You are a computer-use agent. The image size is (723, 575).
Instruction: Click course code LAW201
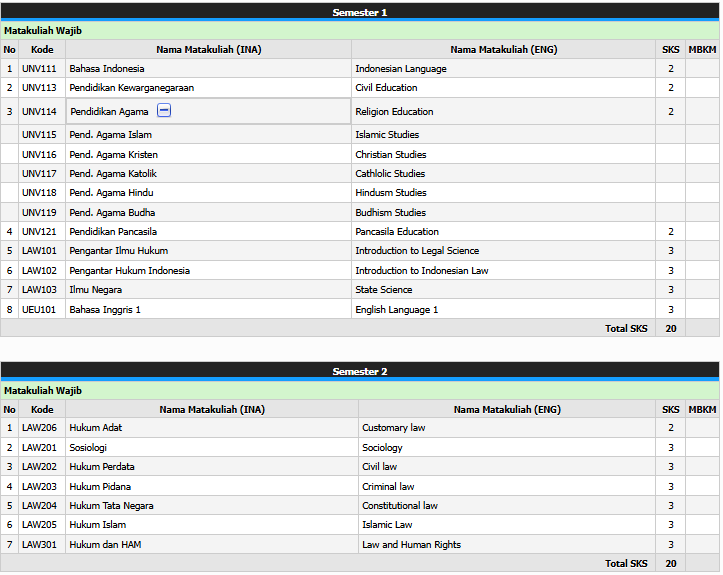[x=39, y=448]
